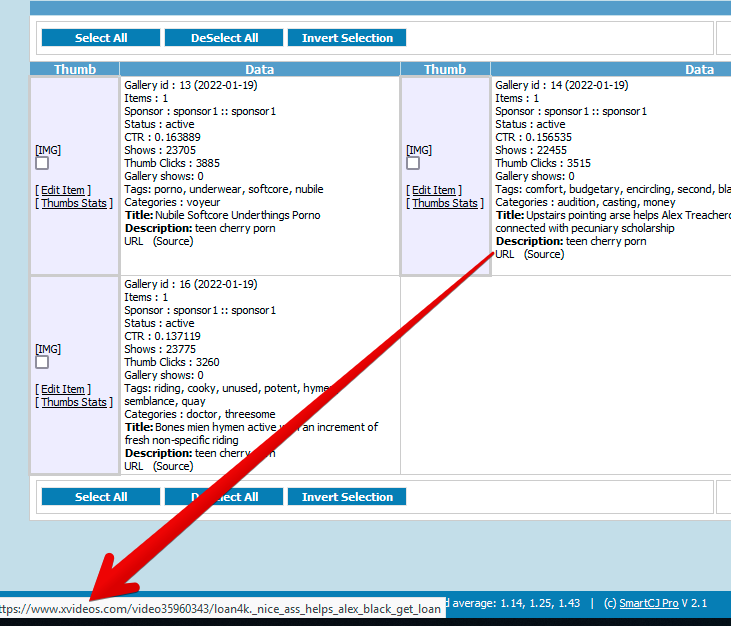
Task: Click the top Invert Selection button
Action: pyautogui.click(x=347, y=38)
